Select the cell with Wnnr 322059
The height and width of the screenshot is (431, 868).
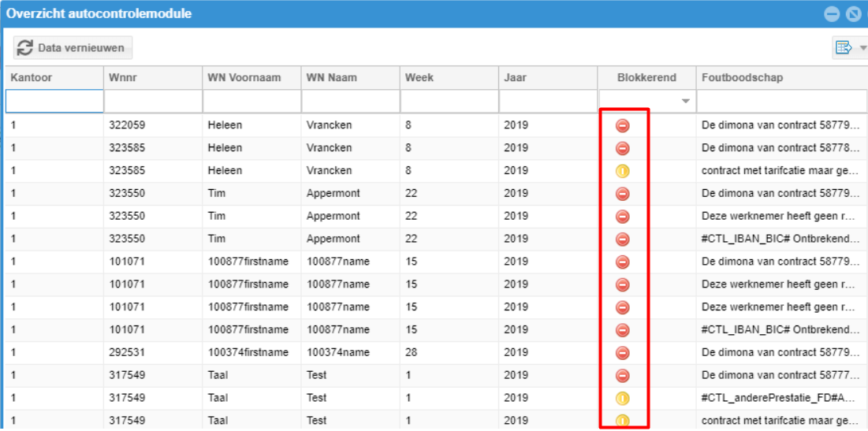[153, 125]
